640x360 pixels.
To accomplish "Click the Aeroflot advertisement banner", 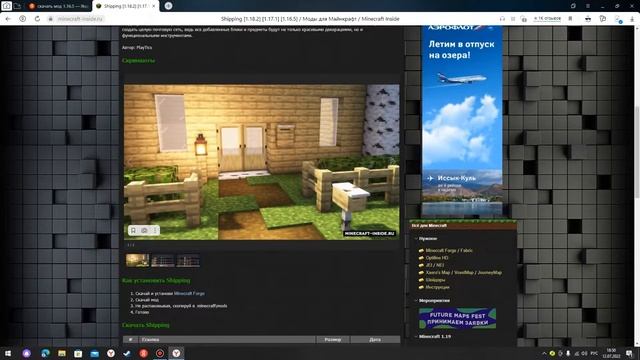I will (x=462, y=121).
